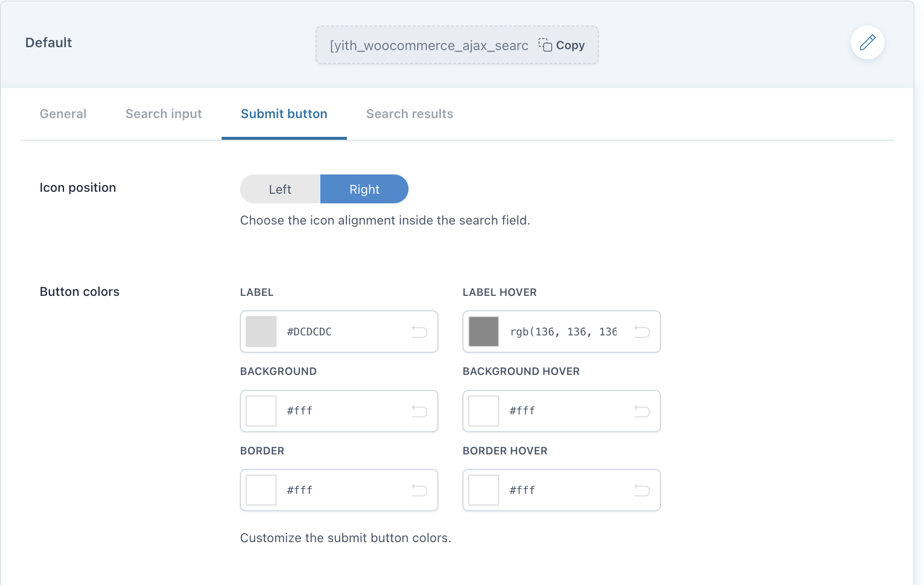Screen dimensions: 924x585
Task: Select the Submit button tab
Action: point(284,114)
